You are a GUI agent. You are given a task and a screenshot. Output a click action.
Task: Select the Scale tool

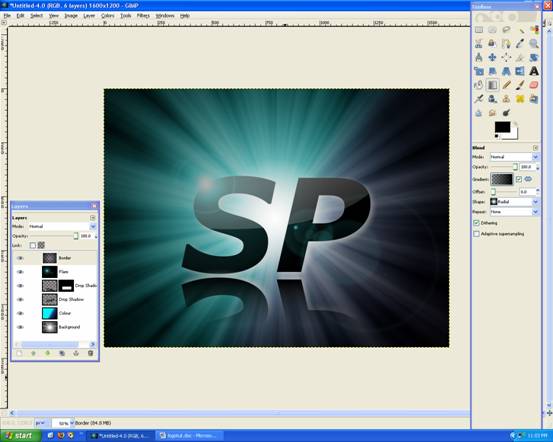[x=479, y=71]
